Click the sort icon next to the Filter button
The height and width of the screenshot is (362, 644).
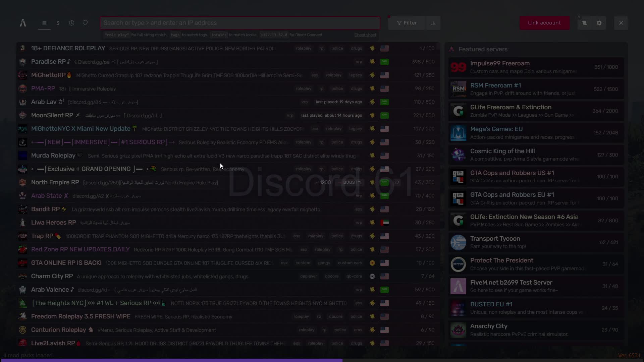[433, 23]
